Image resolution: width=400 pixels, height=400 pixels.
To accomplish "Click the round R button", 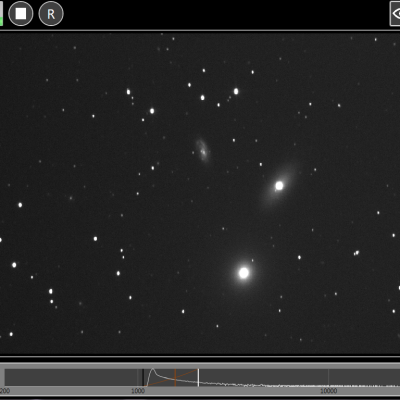I will tap(51, 14).
